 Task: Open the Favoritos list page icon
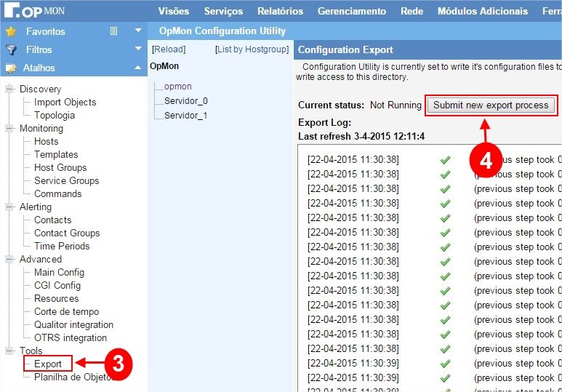113,31
